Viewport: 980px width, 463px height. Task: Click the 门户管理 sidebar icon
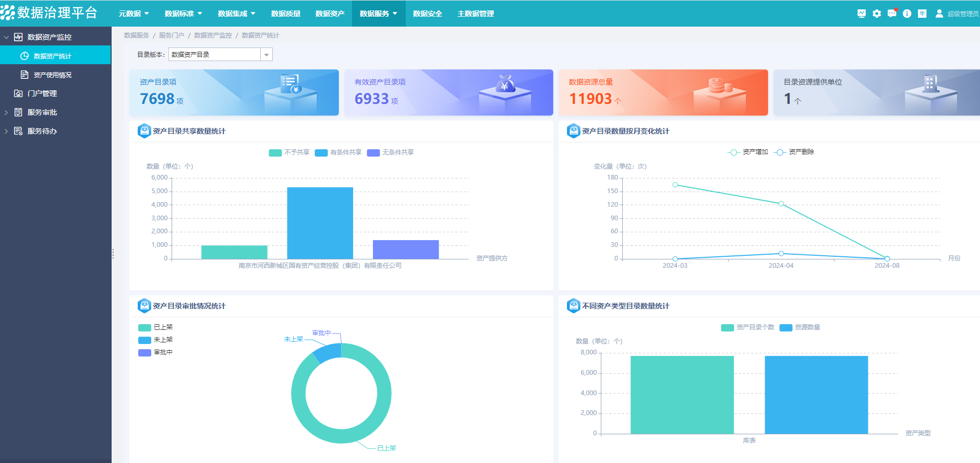coord(18,93)
